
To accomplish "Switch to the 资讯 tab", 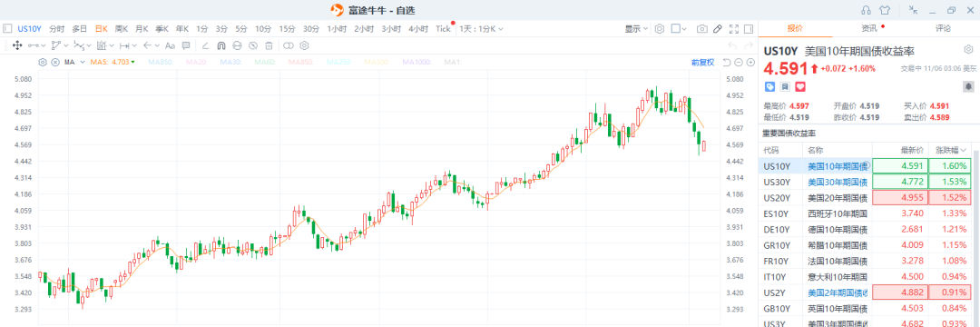I will (x=868, y=28).
